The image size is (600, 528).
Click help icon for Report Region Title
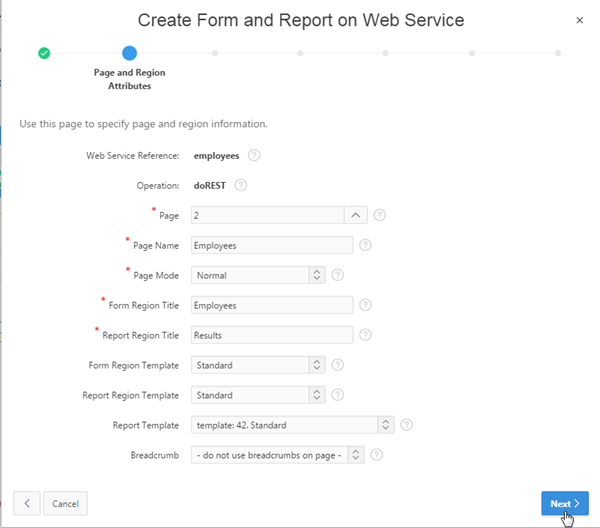pyautogui.click(x=365, y=335)
